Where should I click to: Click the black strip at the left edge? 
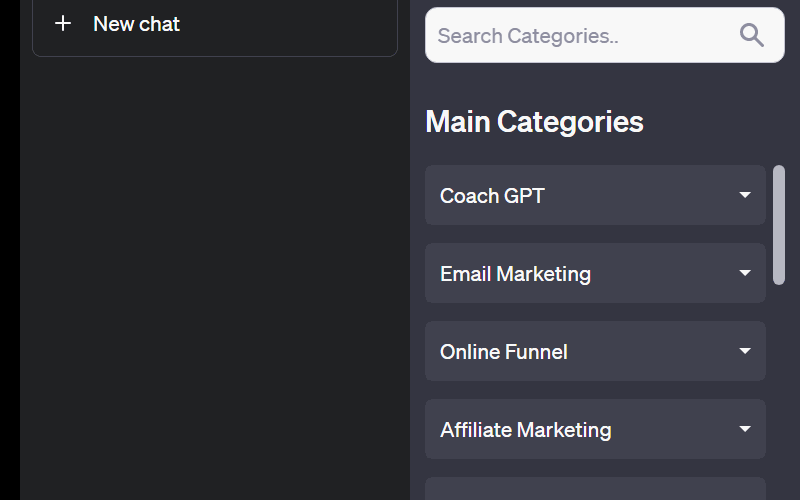(9, 250)
